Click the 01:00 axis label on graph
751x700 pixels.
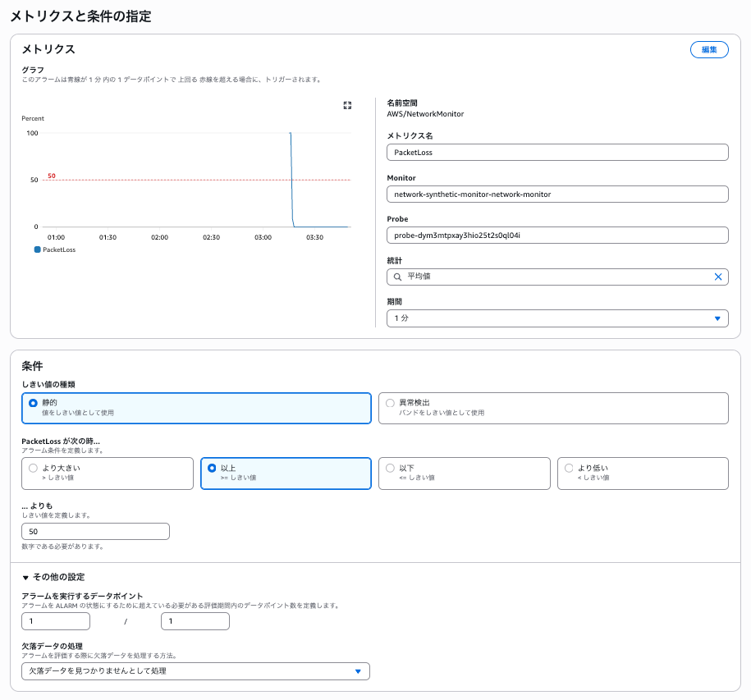tap(56, 237)
